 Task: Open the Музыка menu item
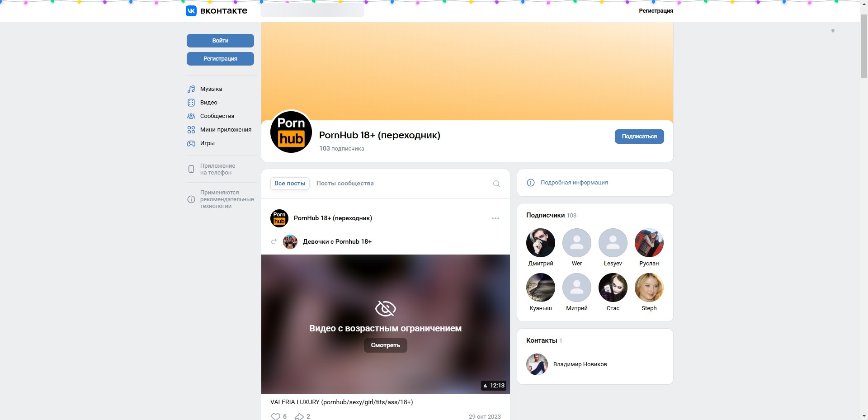(x=211, y=89)
